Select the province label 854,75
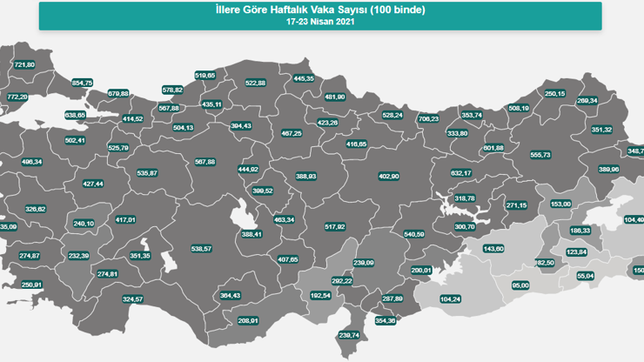 point(82,83)
